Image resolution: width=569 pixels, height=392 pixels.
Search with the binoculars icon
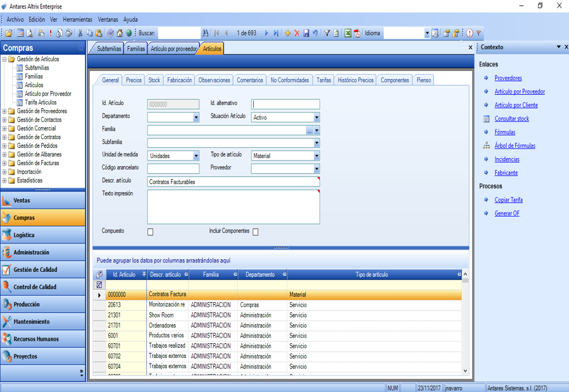tap(206, 33)
